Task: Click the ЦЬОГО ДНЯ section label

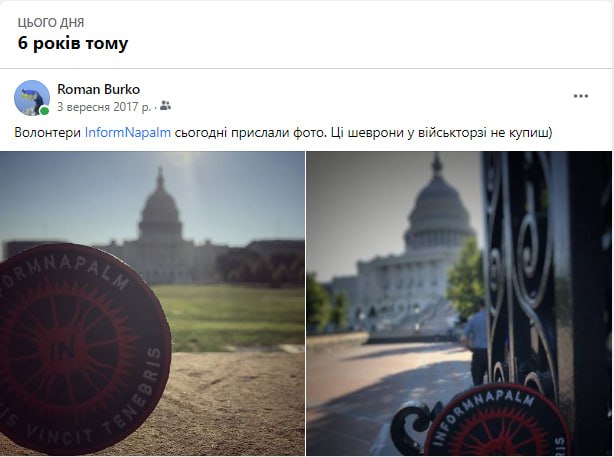Action: [x=51, y=22]
